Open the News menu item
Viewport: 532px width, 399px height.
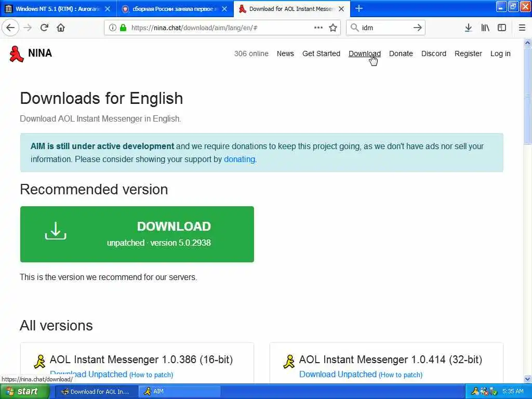coord(285,54)
